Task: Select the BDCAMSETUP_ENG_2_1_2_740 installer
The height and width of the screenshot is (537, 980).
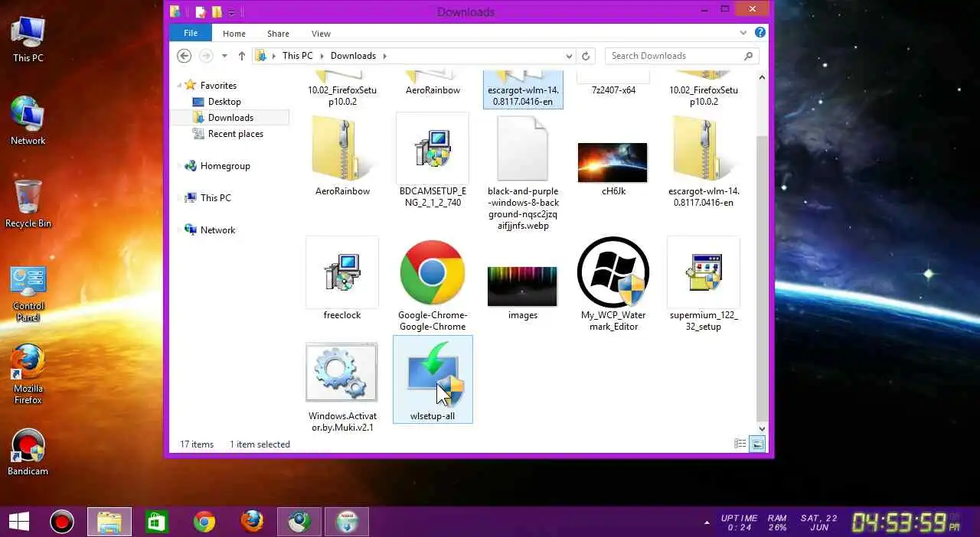Action: [x=433, y=161]
